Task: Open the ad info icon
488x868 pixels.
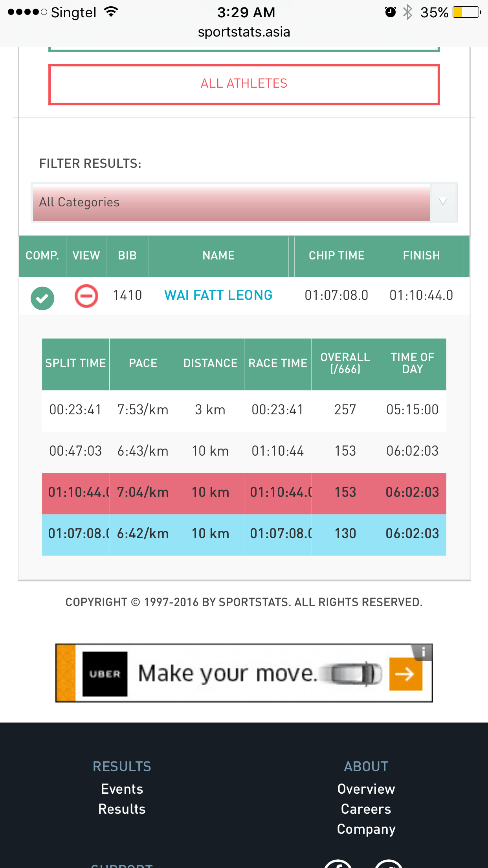Action: point(423,653)
